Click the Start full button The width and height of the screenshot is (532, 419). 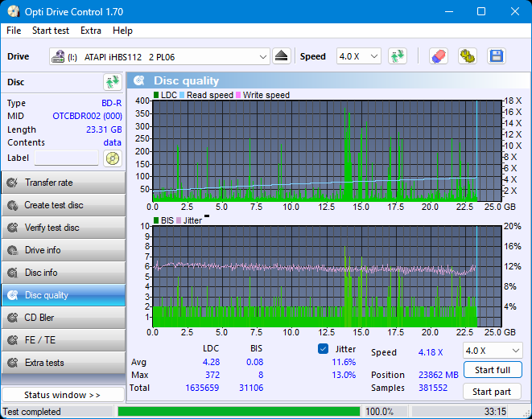(x=492, y=371)
